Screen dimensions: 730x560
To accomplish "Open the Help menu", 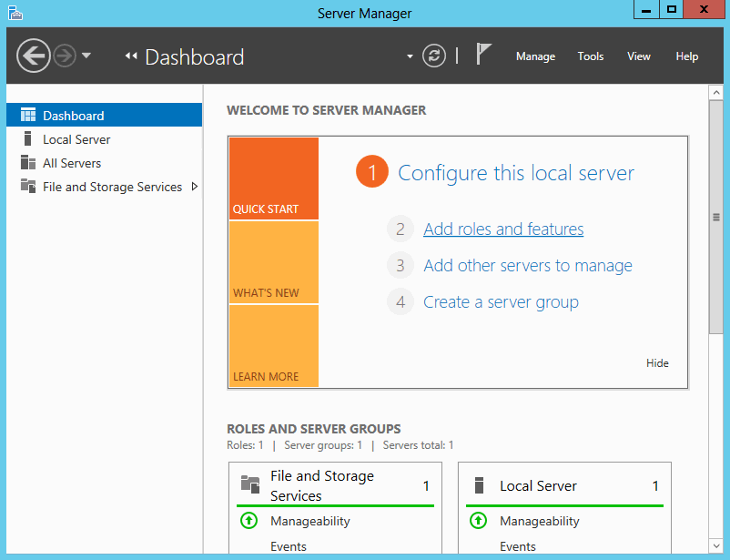I will (686, 56).
